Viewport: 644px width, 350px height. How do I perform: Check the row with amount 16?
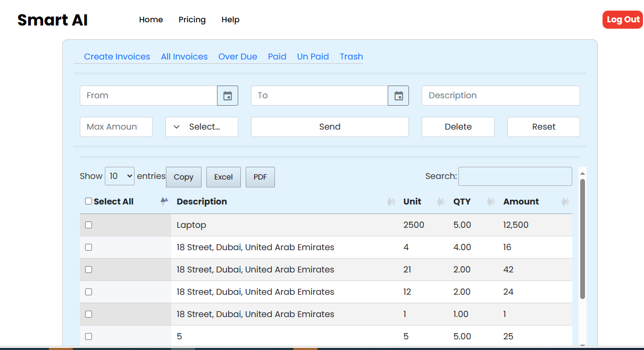click(88, 247)
